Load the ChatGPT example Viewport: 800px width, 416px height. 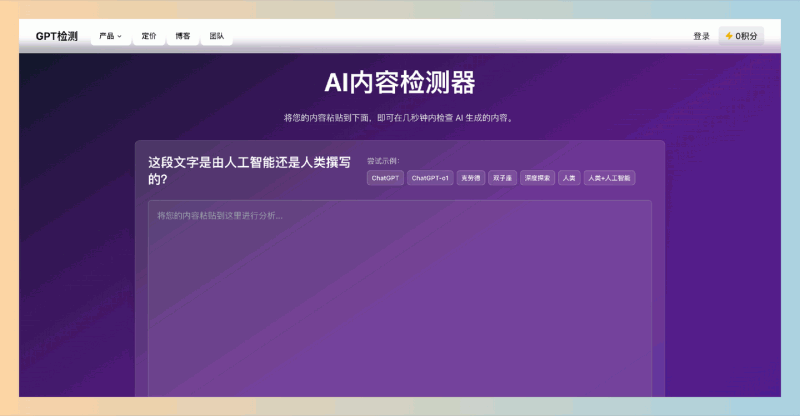coord(385,178)
